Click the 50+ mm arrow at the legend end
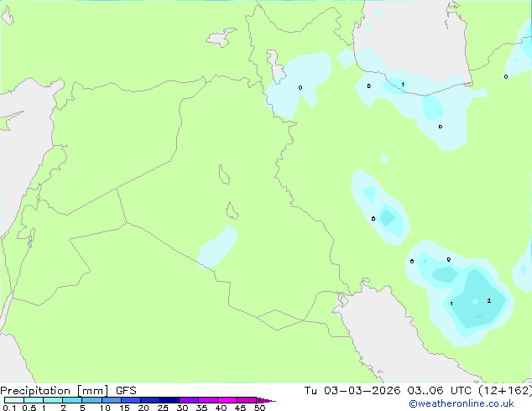Image resolution: width=532 pixels, height=411 pixels. pos(266,400)
